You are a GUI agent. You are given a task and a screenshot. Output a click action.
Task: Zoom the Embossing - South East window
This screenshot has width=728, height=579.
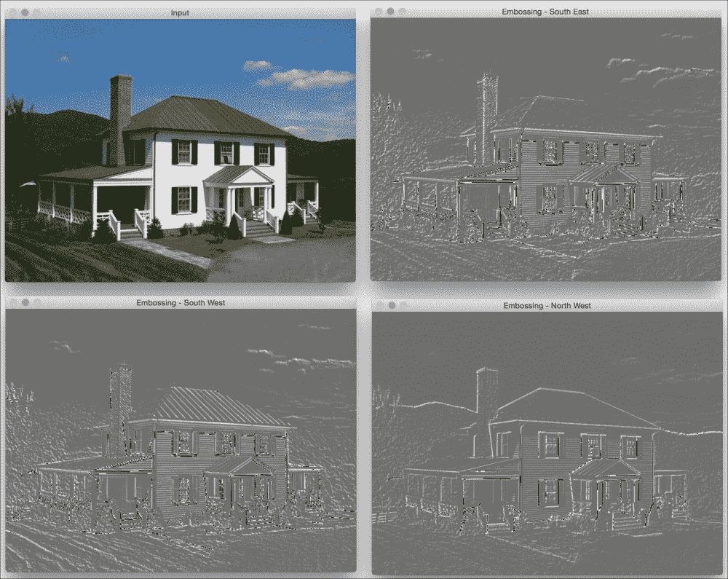point(402,12)
